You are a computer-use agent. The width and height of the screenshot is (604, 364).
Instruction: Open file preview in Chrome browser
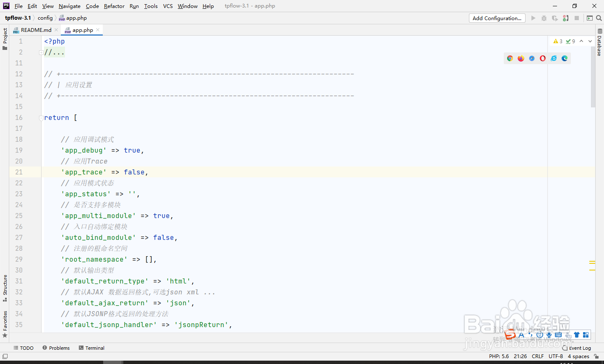point(510,58)
